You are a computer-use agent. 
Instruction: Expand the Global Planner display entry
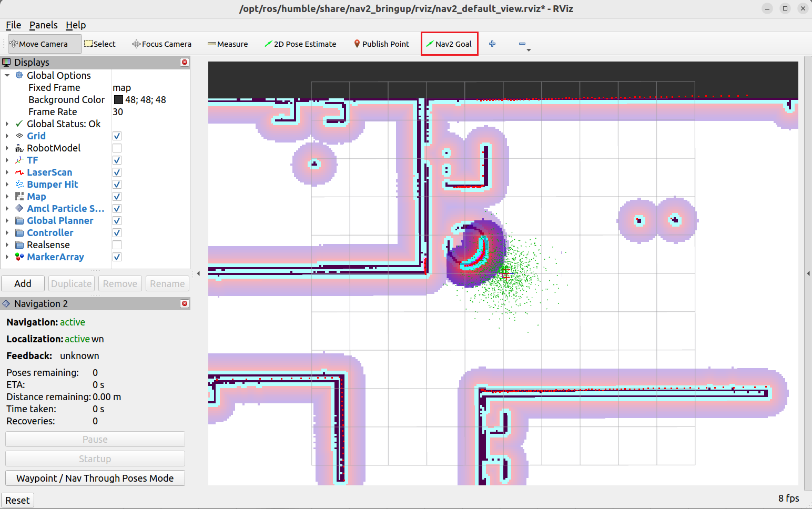tap(7, 221)
